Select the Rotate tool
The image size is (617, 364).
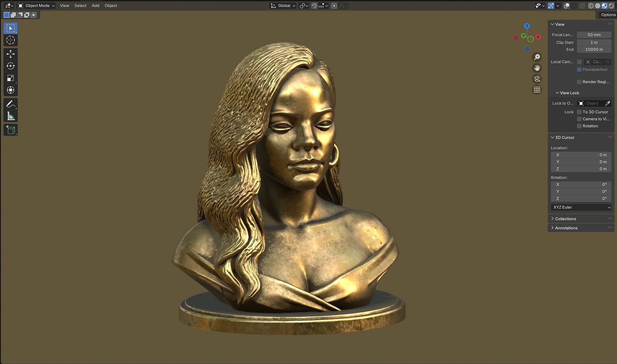pos(11,66)
